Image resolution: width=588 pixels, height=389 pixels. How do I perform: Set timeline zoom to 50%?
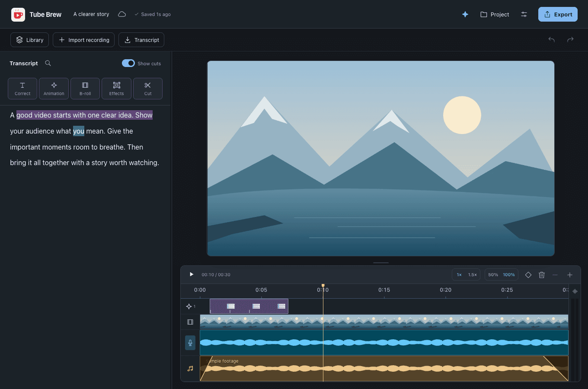pos(493,275)
